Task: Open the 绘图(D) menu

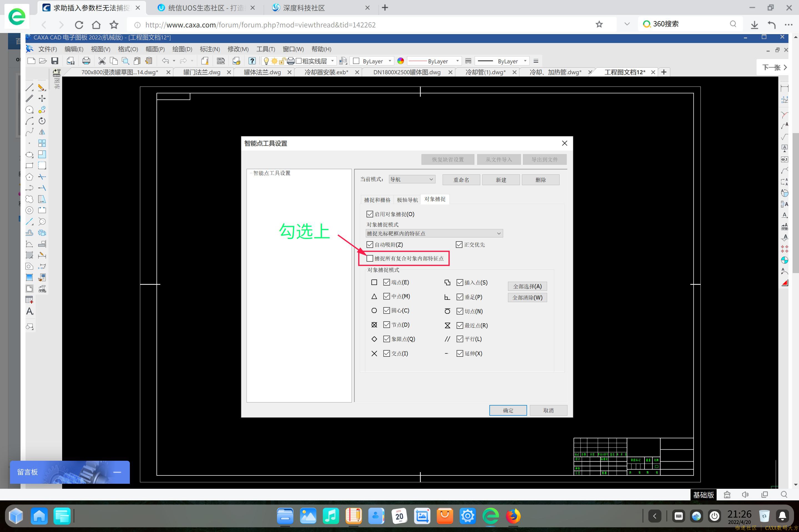Action: [x=182, y=49]
